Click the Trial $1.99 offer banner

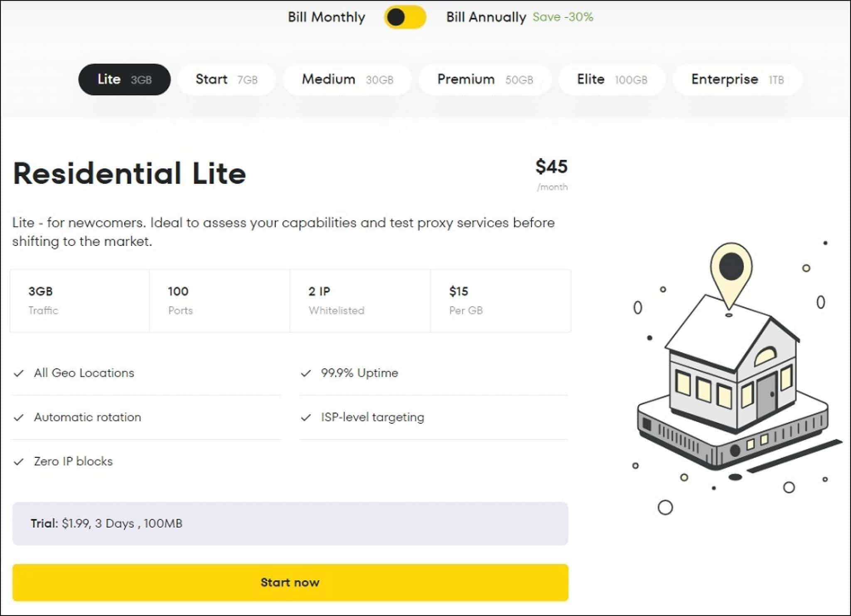tap(290, 523)
